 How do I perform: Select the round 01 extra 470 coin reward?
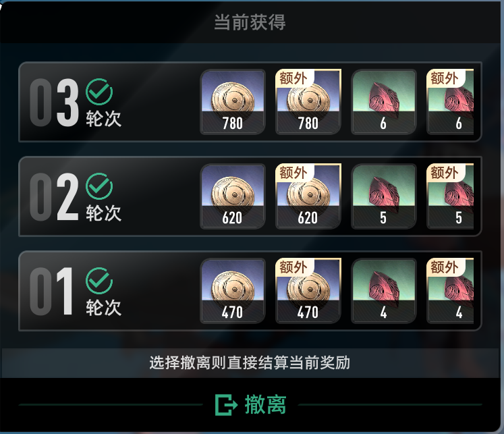[308, 291]
